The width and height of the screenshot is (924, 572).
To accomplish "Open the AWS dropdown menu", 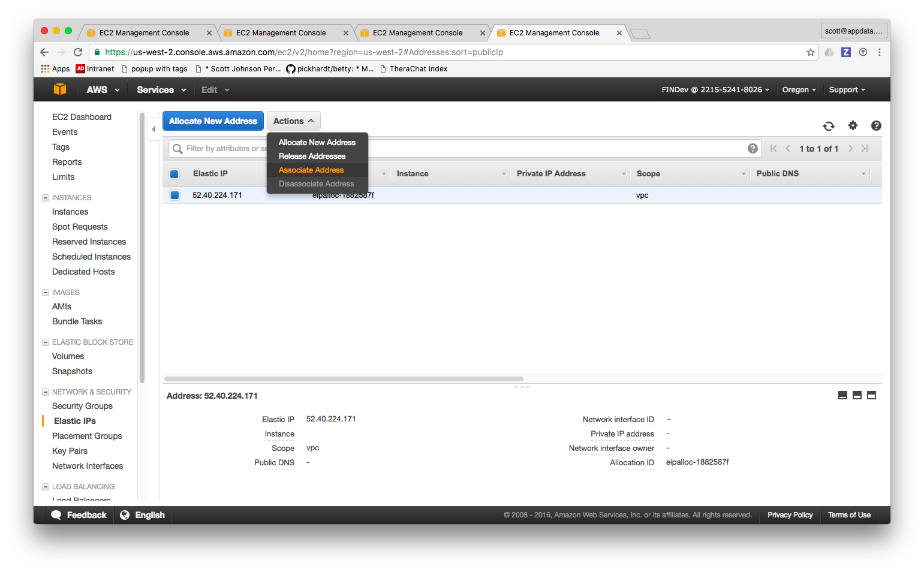I will tap(103, 90).
